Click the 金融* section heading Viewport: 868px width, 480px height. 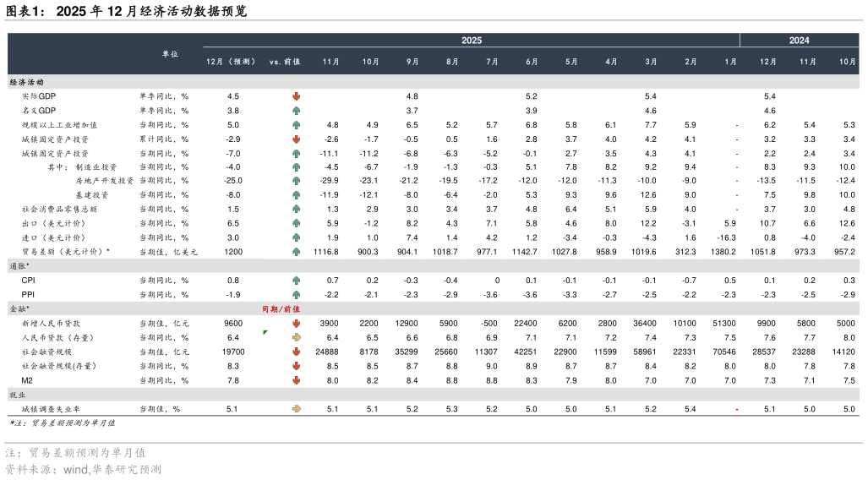coord(19,309)
